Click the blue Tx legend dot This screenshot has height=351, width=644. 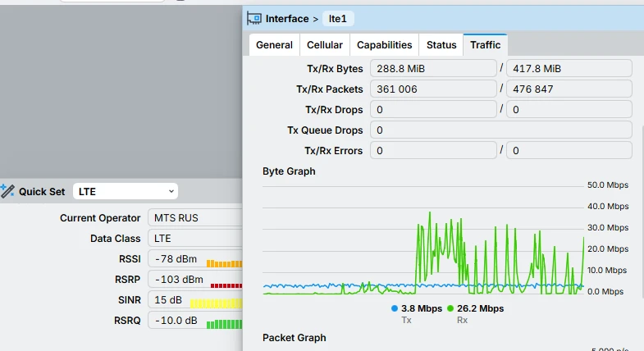point(395,308)
